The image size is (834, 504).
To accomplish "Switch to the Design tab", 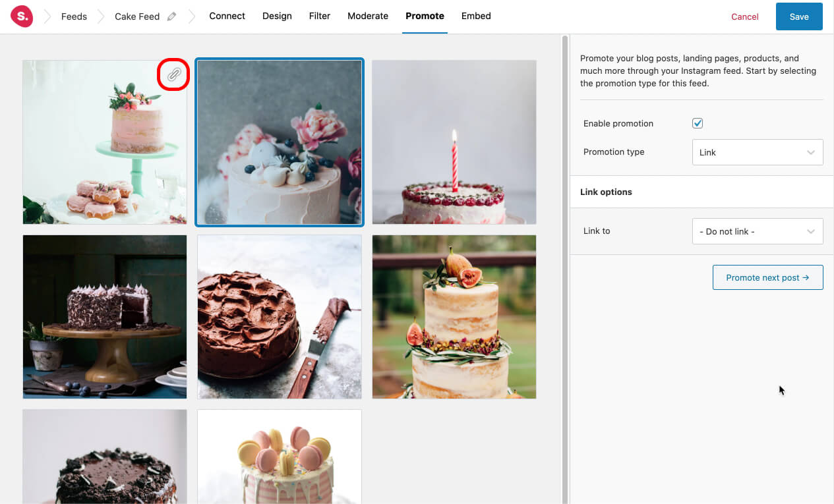I will click(x=277, y=16).
